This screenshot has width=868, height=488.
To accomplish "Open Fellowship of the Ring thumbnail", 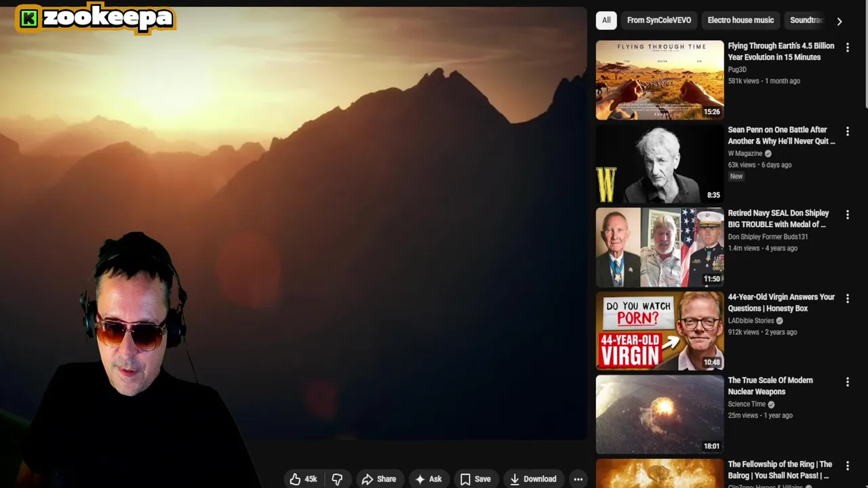I will 660,474.
